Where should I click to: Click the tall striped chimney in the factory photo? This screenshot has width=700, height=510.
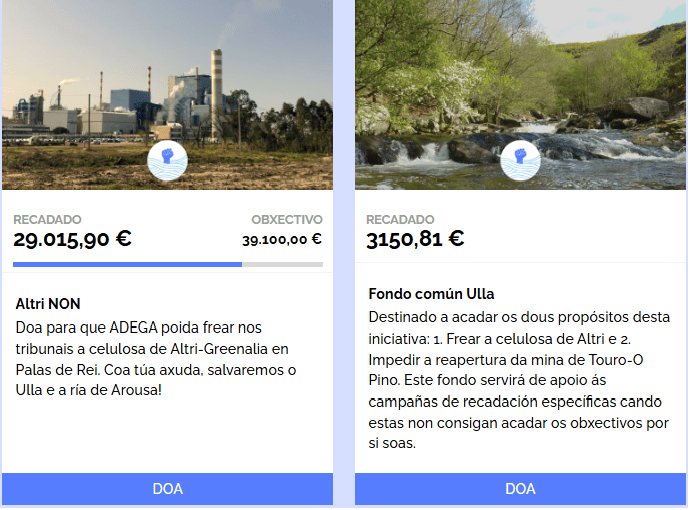click(x=216, y=95)
